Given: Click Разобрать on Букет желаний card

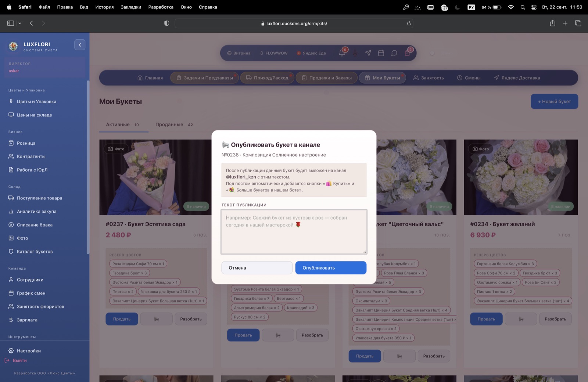Looking at the screenshot, I should [555, 319].
